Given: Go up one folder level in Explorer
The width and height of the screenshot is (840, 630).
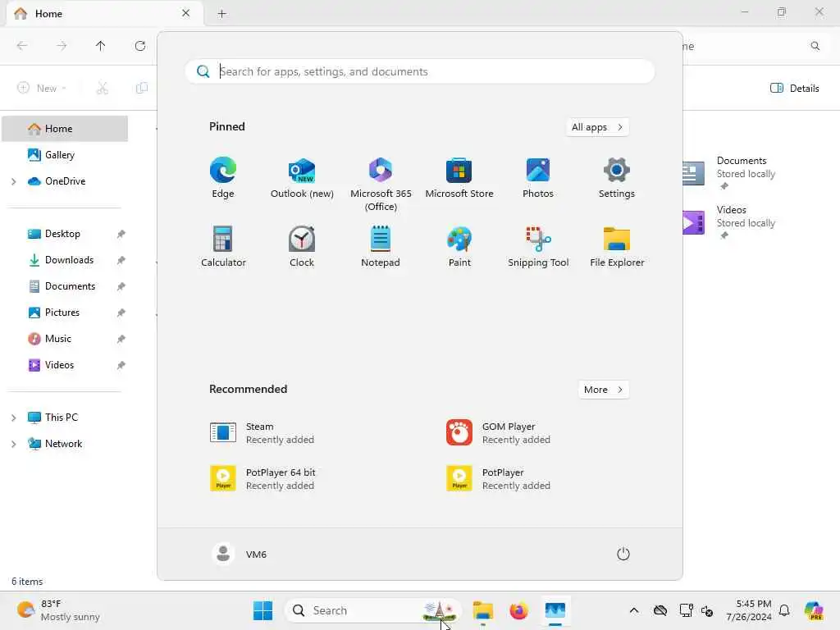Looking at the screenshot, I should pos(100,46).
